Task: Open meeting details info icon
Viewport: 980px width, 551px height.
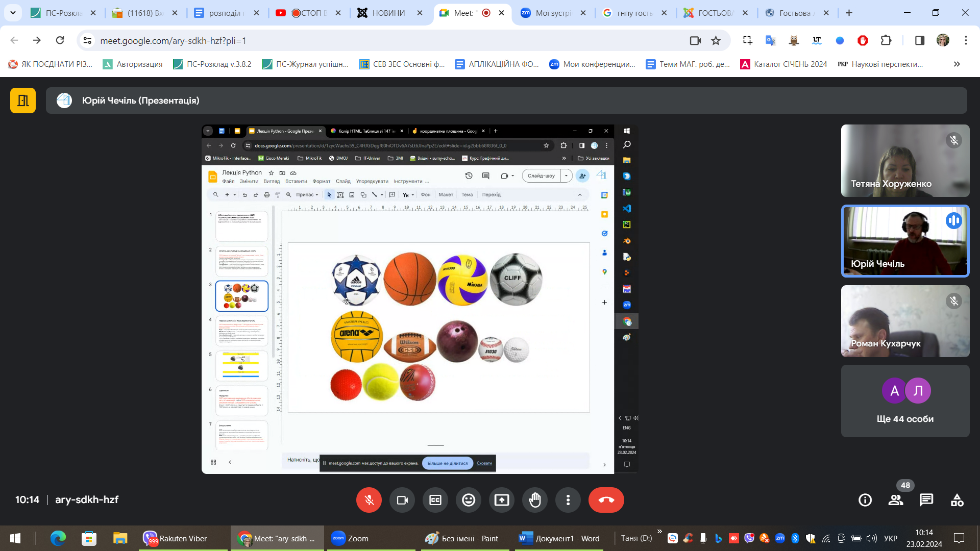Action: pos(865,500)
